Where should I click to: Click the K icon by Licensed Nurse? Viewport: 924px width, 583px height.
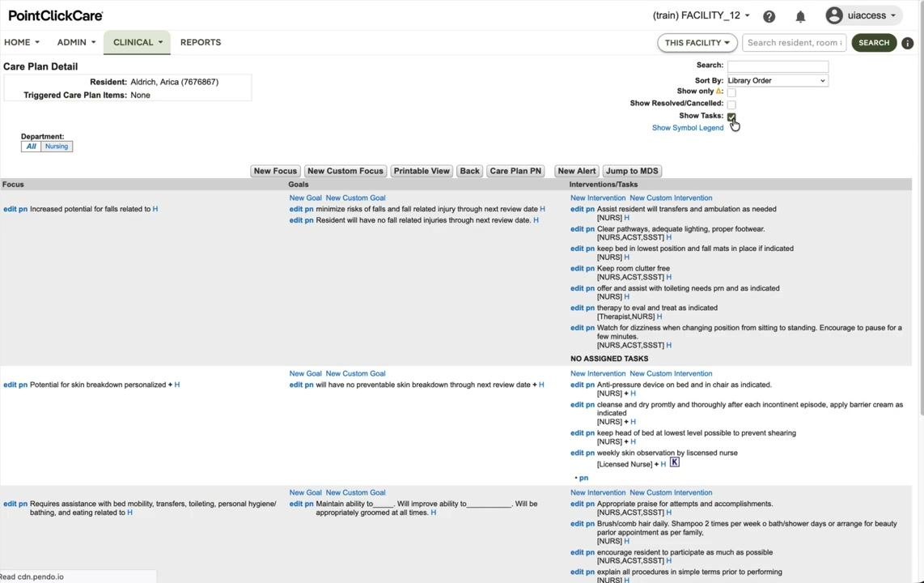(675, 462)
